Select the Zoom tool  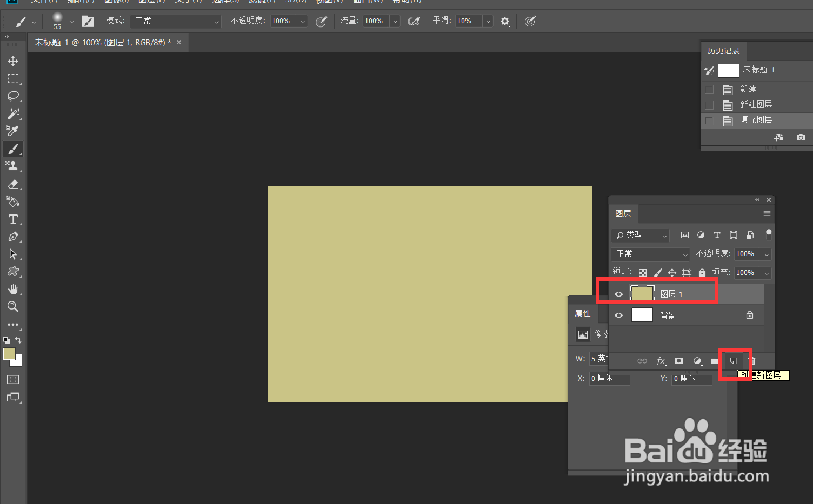click(x=13, y=307)
